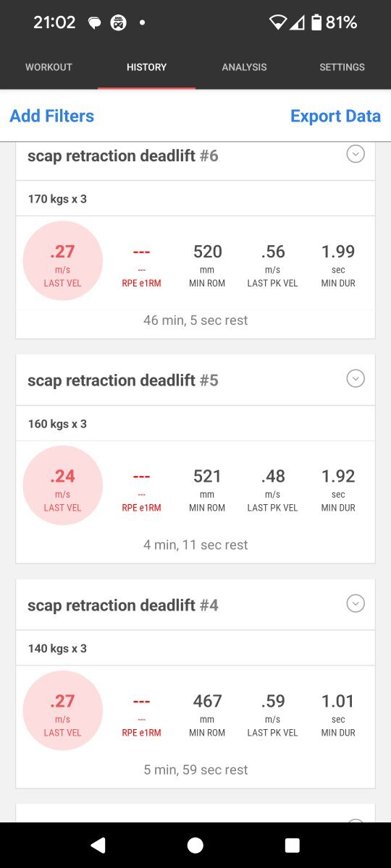The image size is (391, 868).
Task: Tap the .27 last velocity circle in set #4
Action: (63, 710)
